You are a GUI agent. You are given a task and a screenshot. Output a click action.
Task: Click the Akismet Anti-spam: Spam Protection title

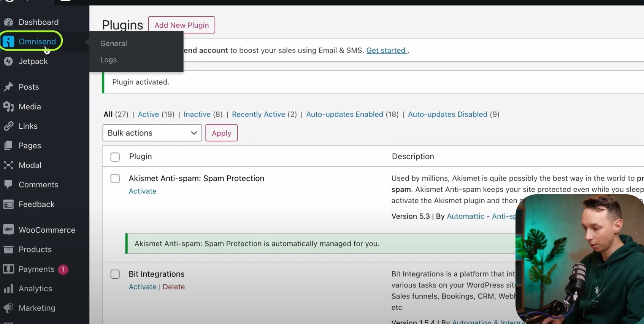(x=197, y=178)
